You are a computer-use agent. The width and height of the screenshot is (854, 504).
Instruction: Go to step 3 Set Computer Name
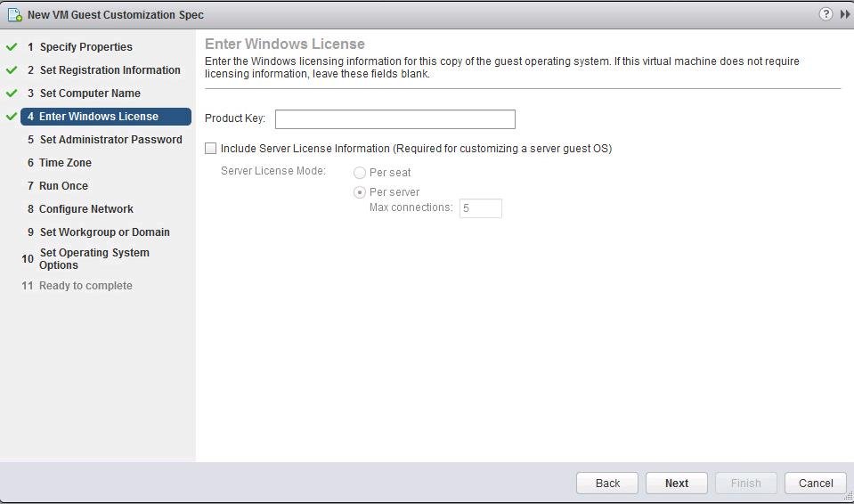84,93
